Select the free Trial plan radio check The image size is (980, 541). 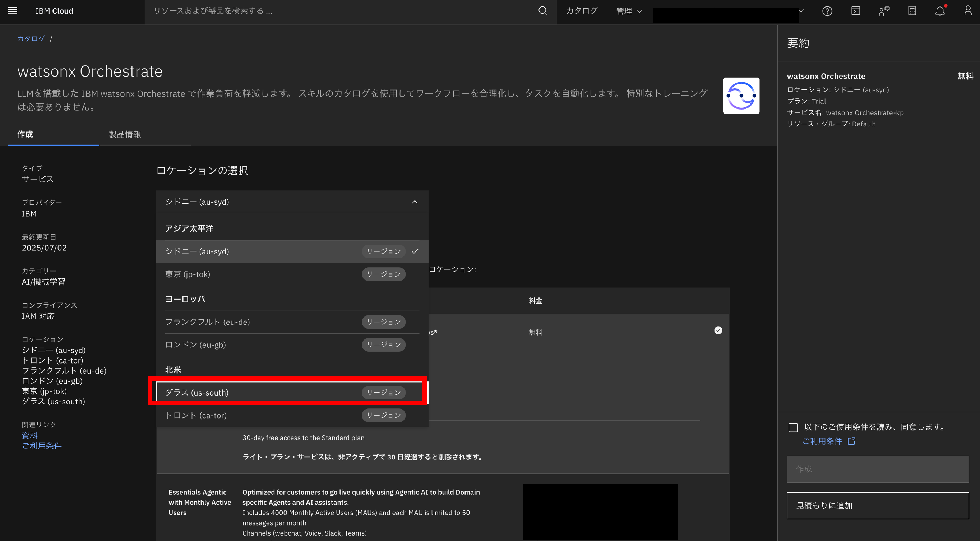pyautogui.click(x=718, y=330)
